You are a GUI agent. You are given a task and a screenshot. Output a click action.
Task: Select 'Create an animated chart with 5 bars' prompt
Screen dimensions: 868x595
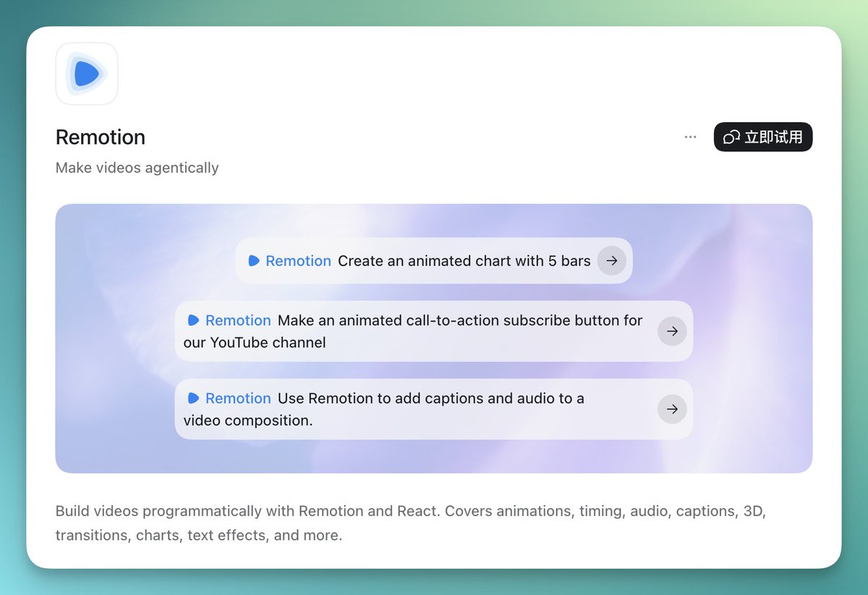click(x=434, y=261)
